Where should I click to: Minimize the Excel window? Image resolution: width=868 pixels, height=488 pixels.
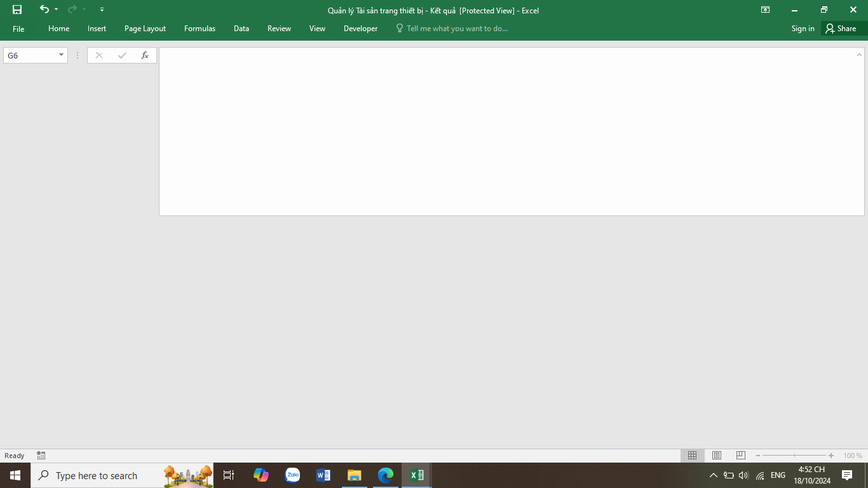(x=794, y=10)
